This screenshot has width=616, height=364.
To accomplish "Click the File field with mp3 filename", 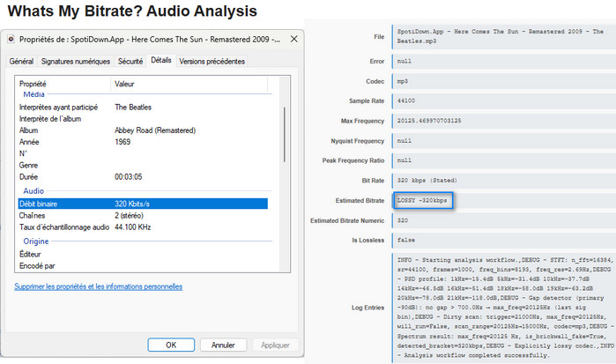I will pos(504,36).
